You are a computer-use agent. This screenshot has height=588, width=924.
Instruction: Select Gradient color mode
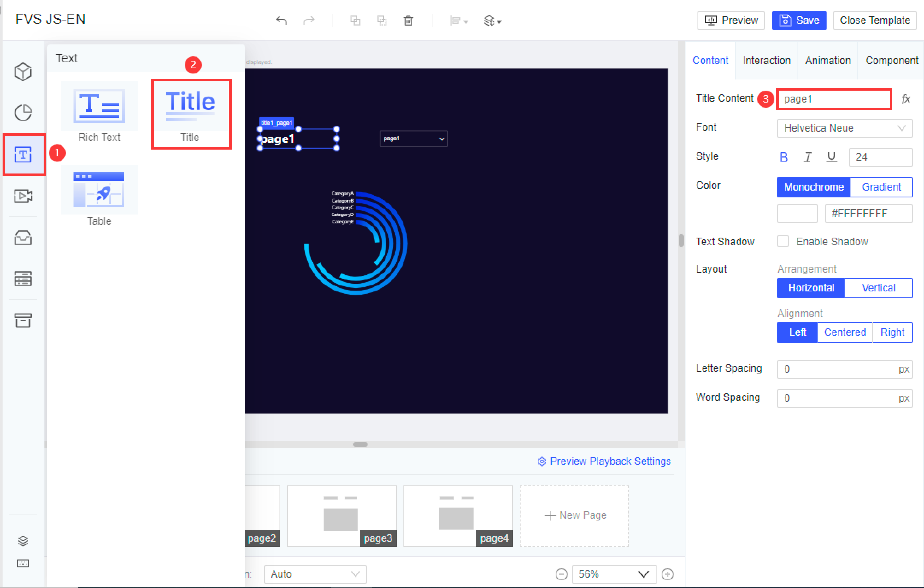click(x=881, y=187)
